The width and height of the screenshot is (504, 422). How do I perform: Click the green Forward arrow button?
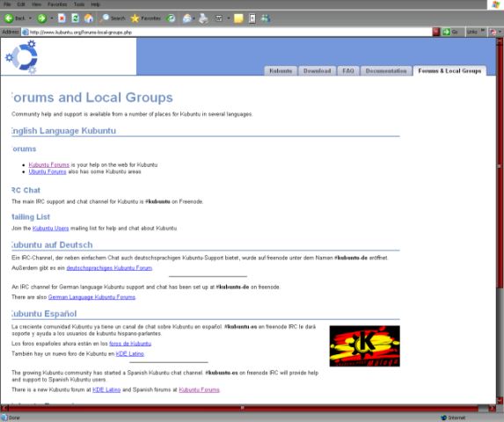pos(42,18)
